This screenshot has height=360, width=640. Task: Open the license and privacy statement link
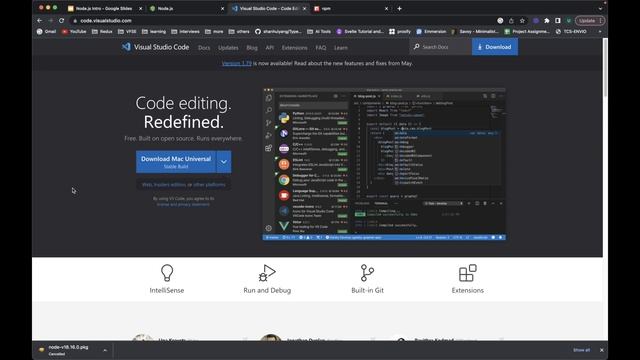click(183, 204)
